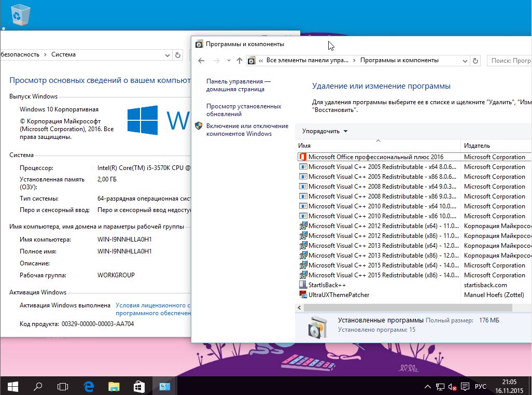
Task: Open network status tray icon
Action: (x=440, y=387)
